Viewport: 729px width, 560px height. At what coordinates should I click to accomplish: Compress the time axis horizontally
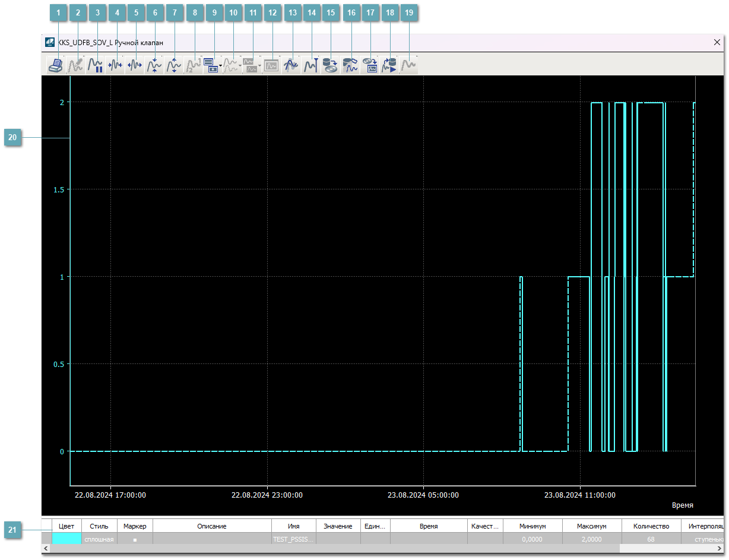pyautogui.click(x=115, y=65)
